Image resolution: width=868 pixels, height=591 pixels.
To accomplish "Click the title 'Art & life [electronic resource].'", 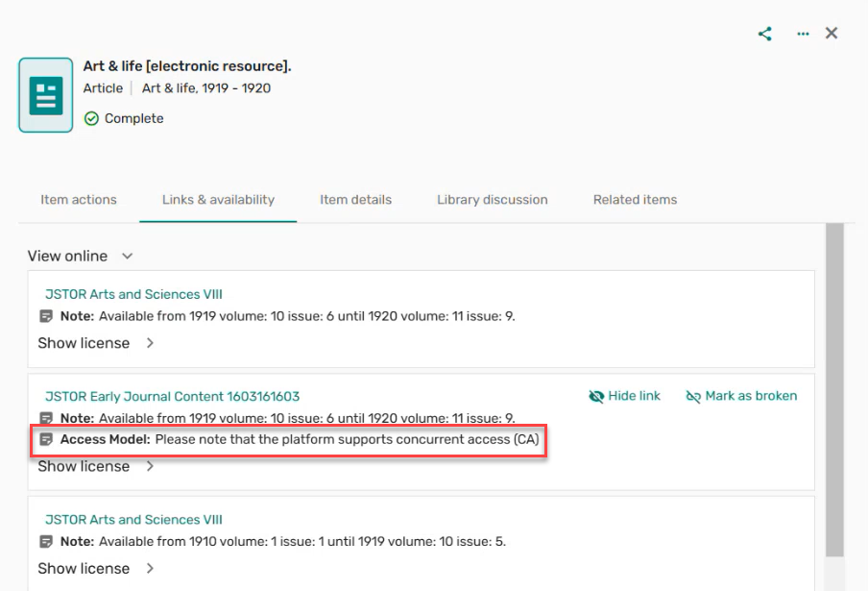I will point(187,66).
